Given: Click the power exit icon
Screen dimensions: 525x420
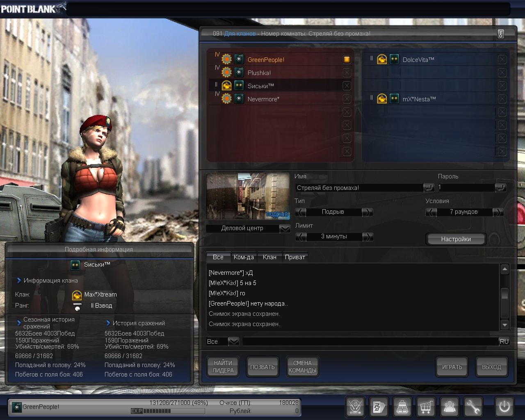Looking at the screenshot, I should (x=504, y=407).
